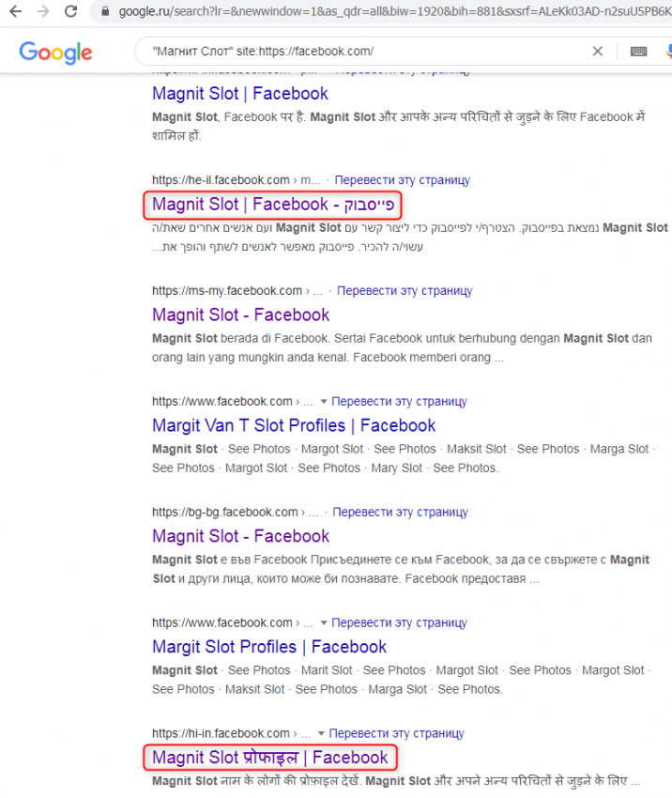Open the ms-my 'Magnit Slot - Facebook' result
The image size is (672, 798).
tap(240, 315)
